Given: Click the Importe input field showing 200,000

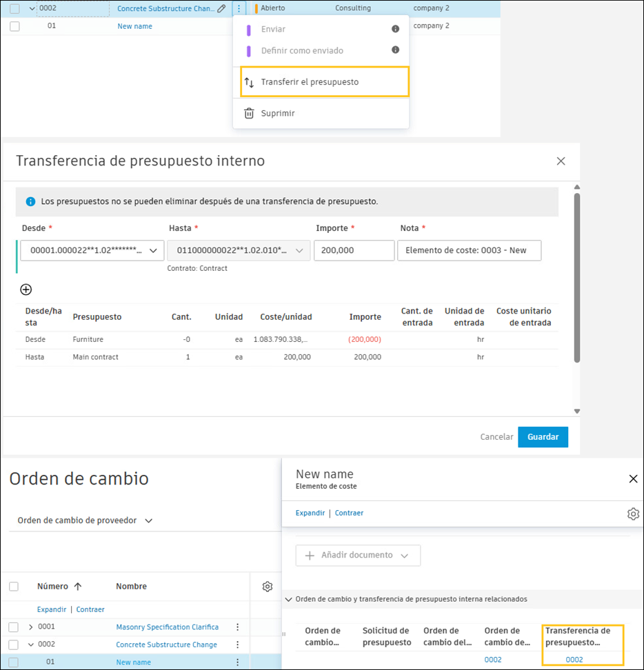Looking at the screenshot, I should coord(354,250).
